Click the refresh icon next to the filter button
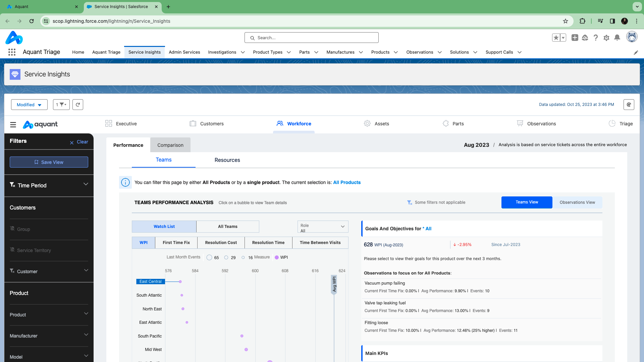 pyautogui.click(x=78, y=105)
